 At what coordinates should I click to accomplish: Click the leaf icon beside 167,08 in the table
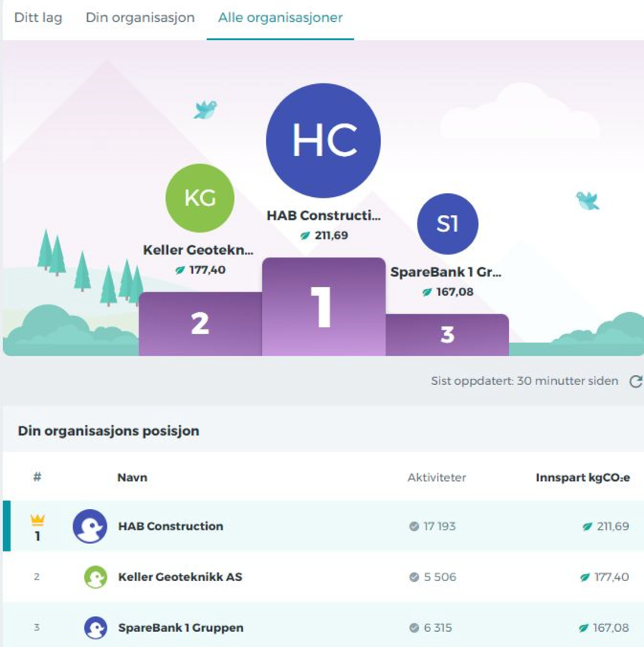[x=583, y=628]
